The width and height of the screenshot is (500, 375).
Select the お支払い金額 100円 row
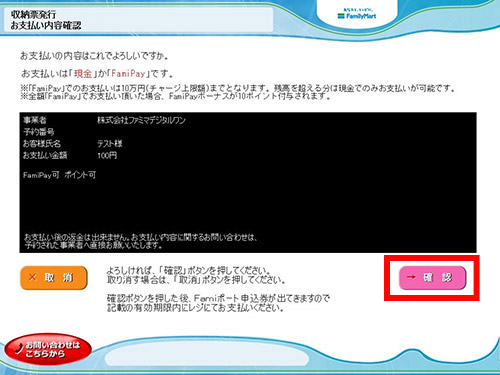pyautogui.click(x=70, y=155)
